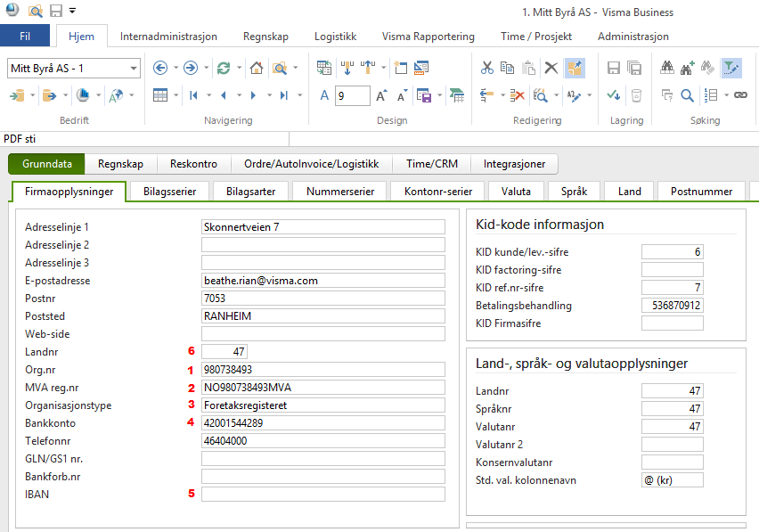Click the magnifying glass search icon
759x532 pixels.
tap(688, 95)
